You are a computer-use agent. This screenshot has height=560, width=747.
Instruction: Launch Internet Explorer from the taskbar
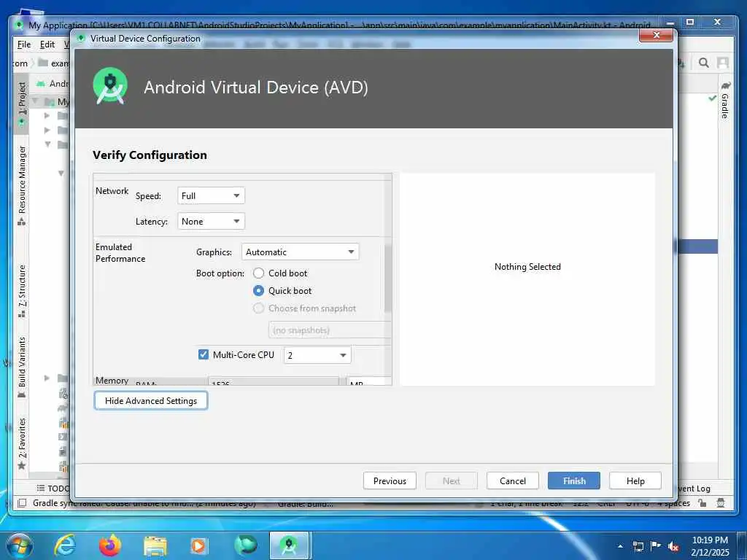tap(65, 545)
